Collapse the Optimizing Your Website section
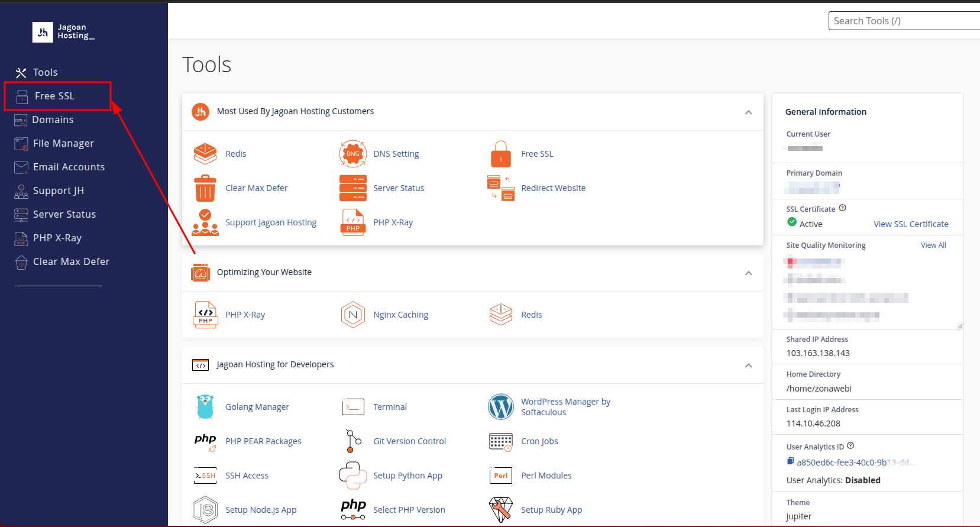980x527 pixels. point(748,273)
